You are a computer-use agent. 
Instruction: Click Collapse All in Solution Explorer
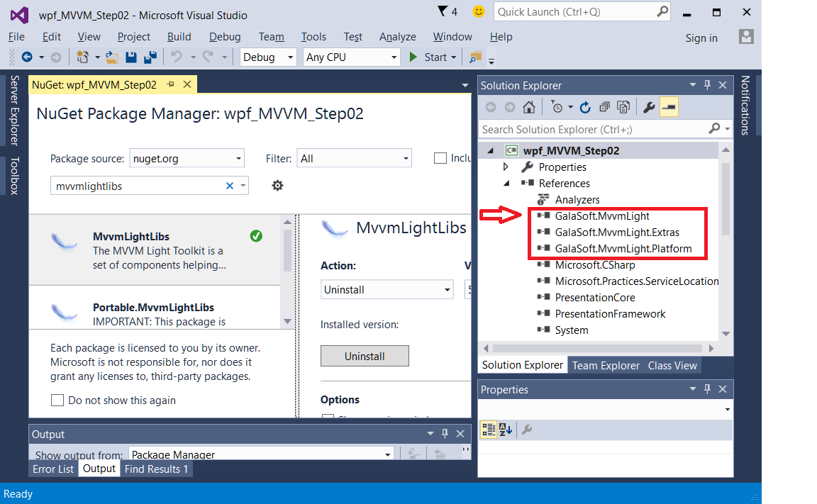tap(604, 107)
